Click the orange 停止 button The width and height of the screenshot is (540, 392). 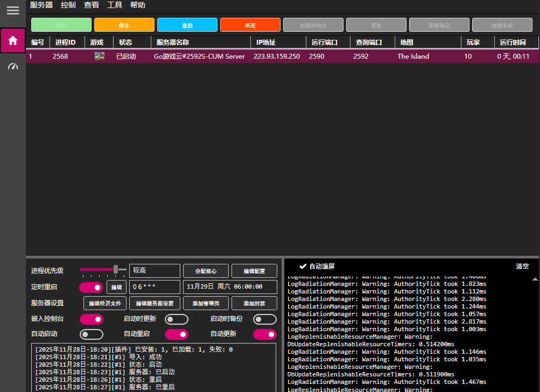point(124,25)
